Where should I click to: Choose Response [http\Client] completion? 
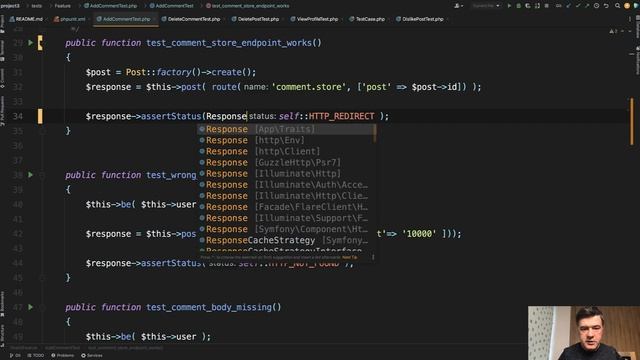[285, 151]
